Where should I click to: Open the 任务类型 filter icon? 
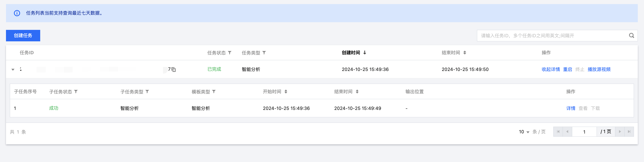pos(264,53)
